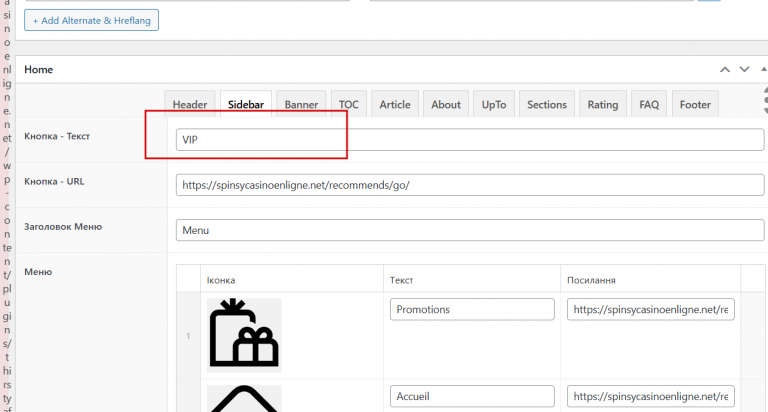Viewport: 768px width, 412px height.
Task: Edit the Accueil text field
Action: 472,396
